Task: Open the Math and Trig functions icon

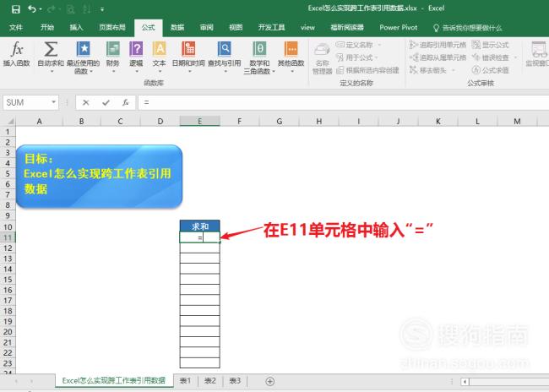Action: [259, 49]
